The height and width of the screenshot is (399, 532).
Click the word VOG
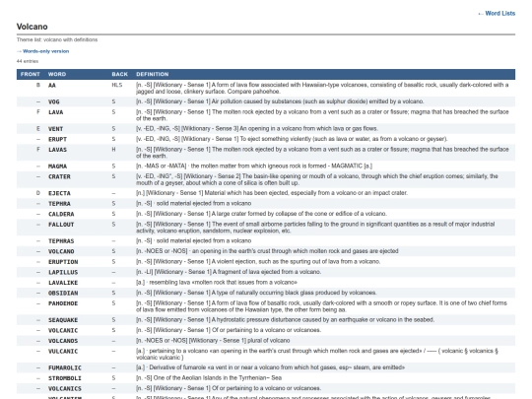point(53,101)
